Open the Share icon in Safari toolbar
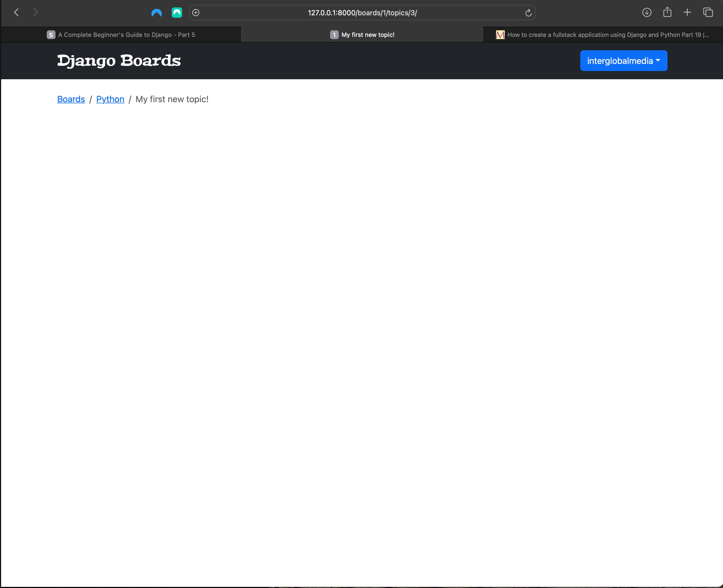The height and width of the screenshot is (588, 723). pos(667,12)
